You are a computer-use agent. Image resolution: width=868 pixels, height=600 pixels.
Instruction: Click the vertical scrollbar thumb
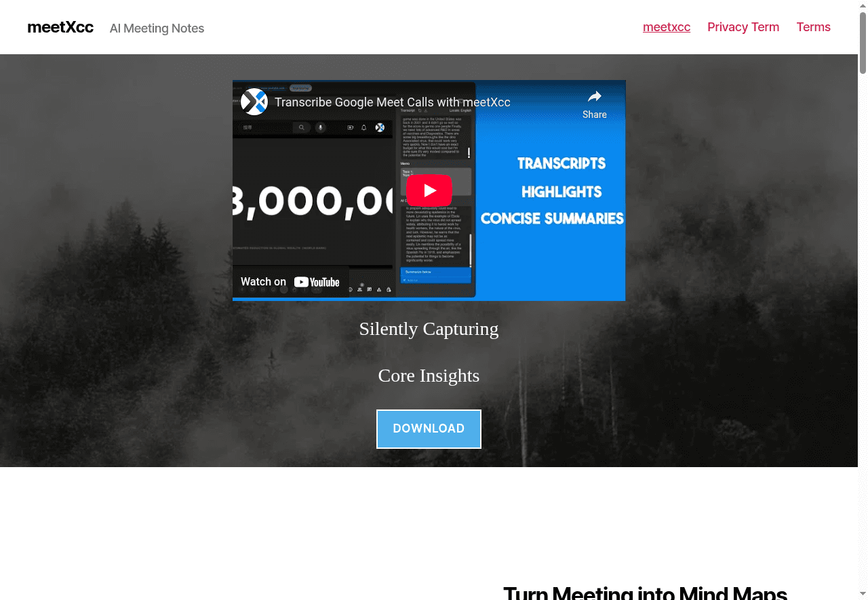[863, 41]
